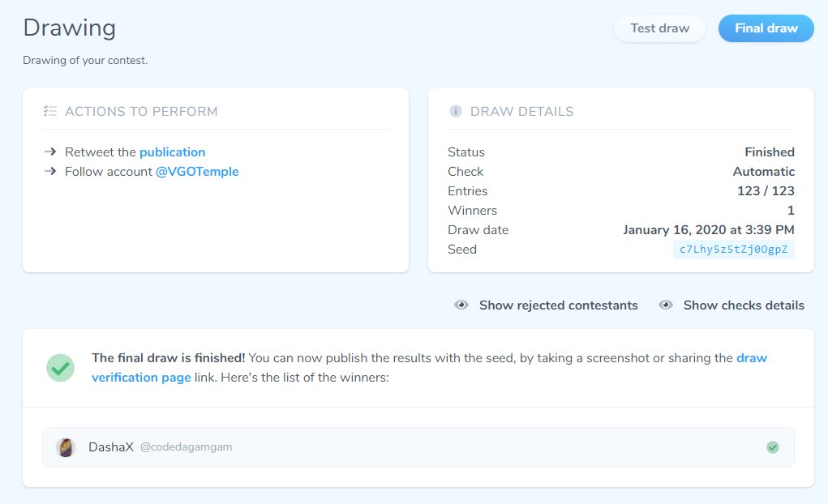Click the Drawing page heading
Viewport: 828px width, 504px height.
69,28
